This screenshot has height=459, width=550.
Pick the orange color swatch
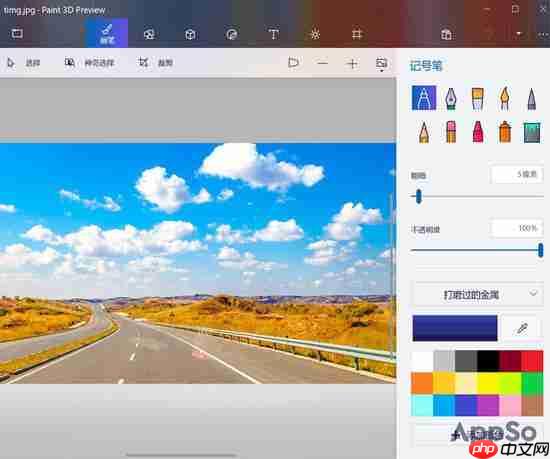coord(422,383)
